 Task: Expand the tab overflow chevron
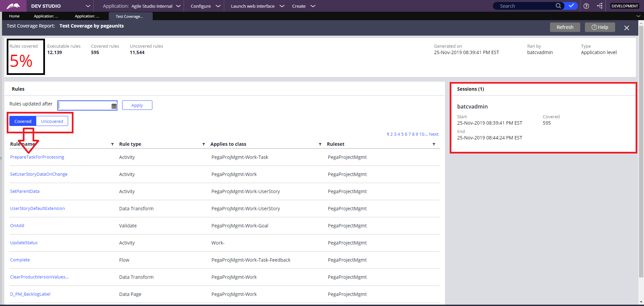tap(638, 16)
